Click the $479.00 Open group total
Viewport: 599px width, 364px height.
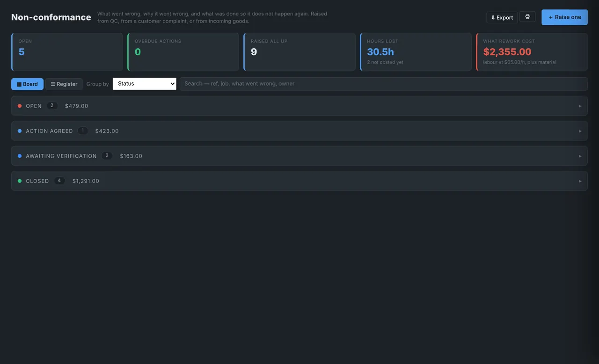(x=77, y=106)
